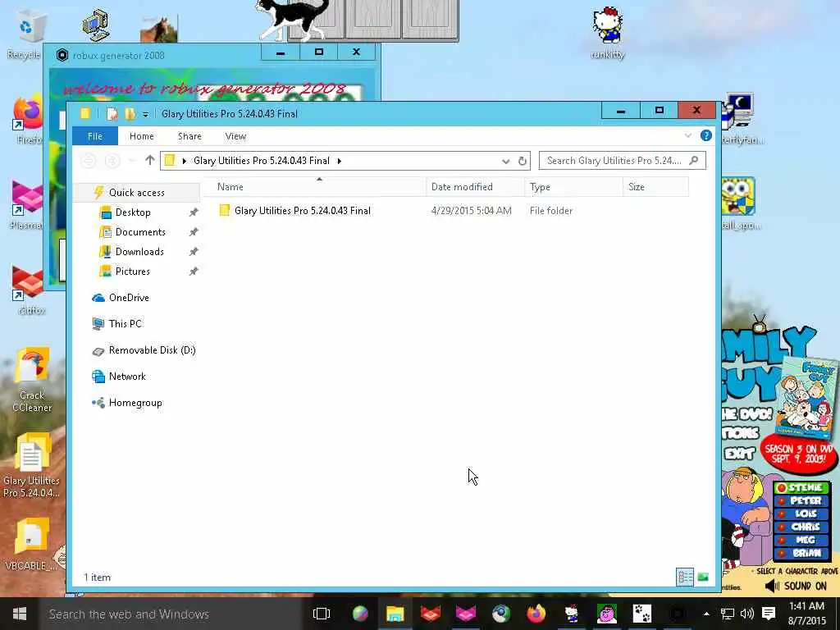The width and height of the screenshot is (840, 630).
Task: Open VBCABLE desktop icon
Action: pos(31,545)
